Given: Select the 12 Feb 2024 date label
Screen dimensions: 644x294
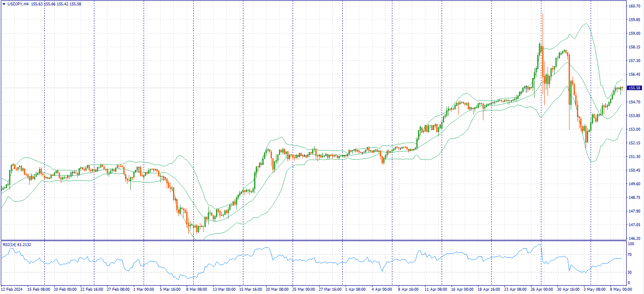Looking at the screenshot, I should 12,289.
